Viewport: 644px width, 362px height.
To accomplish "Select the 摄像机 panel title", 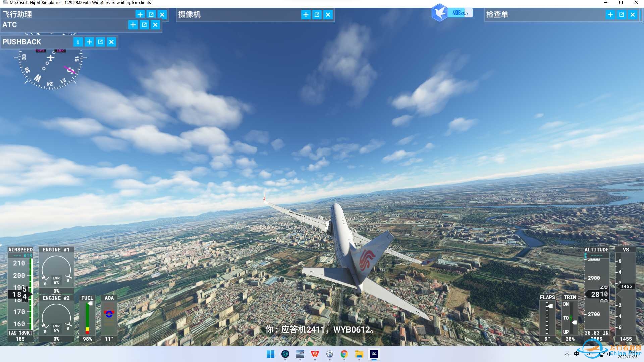I will tap(189, 14).
